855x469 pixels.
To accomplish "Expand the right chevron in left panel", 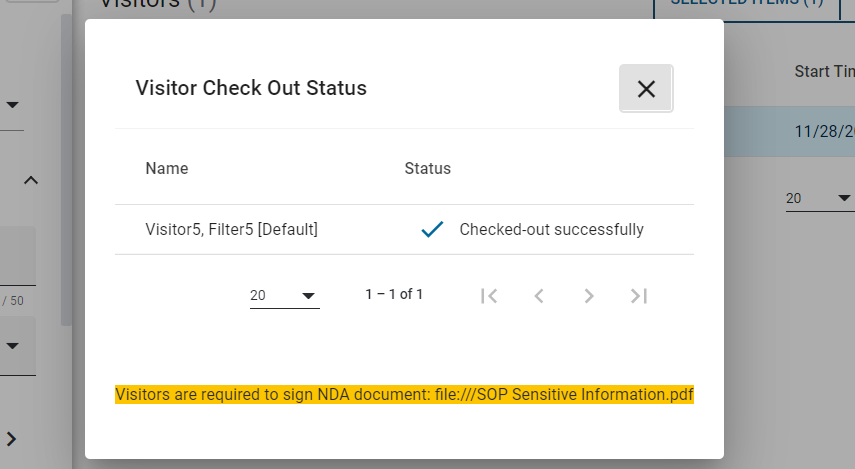I will tap(11, 439).
